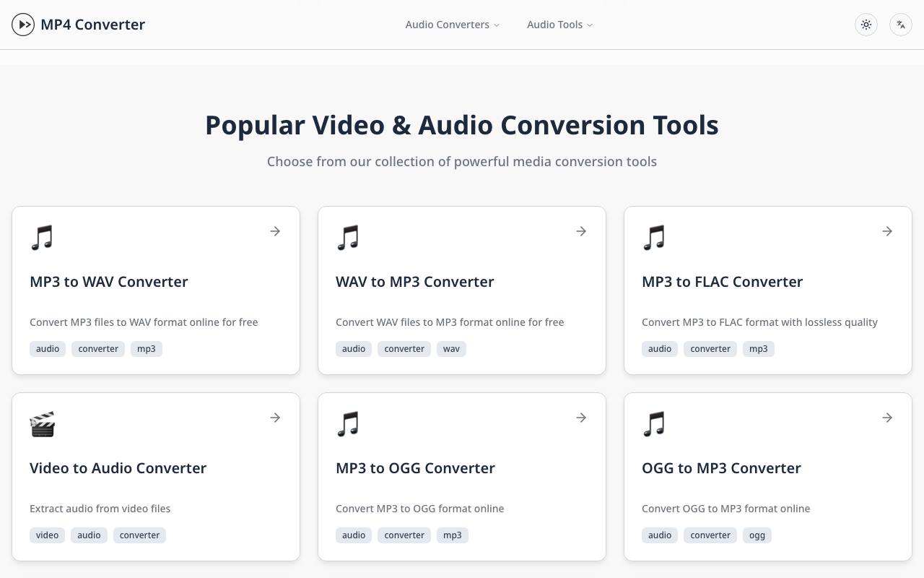This screenshot has height=578, width=924.
Task: Click 'Choose from our collection' subtitle text
Action: pyautogui.click(x=462, y=162)
